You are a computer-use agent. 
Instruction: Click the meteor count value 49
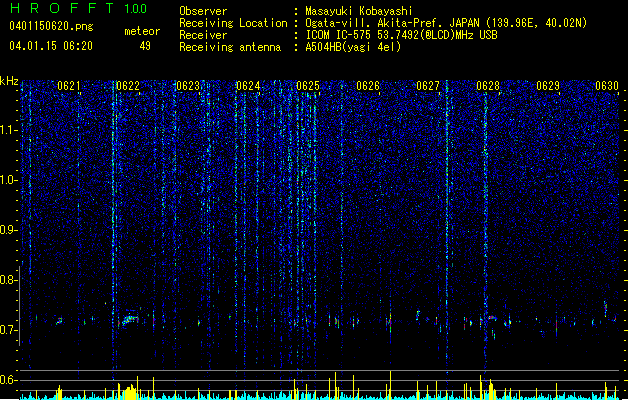(145, 46)
